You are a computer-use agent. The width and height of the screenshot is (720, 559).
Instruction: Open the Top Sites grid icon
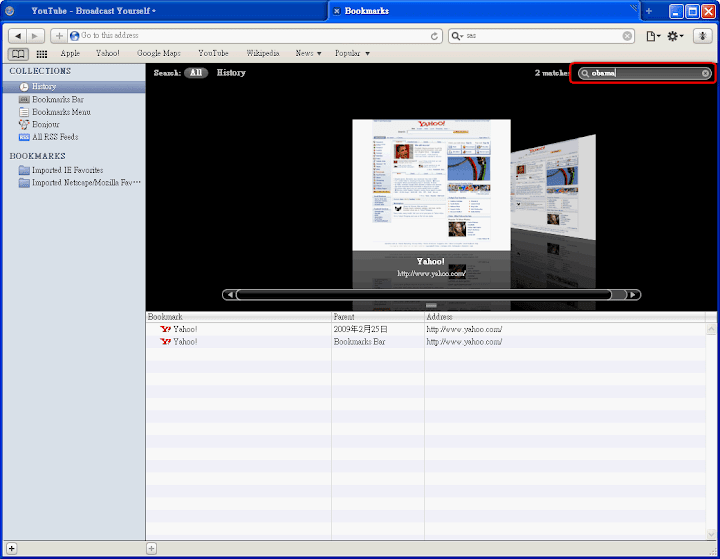(42, 54)
